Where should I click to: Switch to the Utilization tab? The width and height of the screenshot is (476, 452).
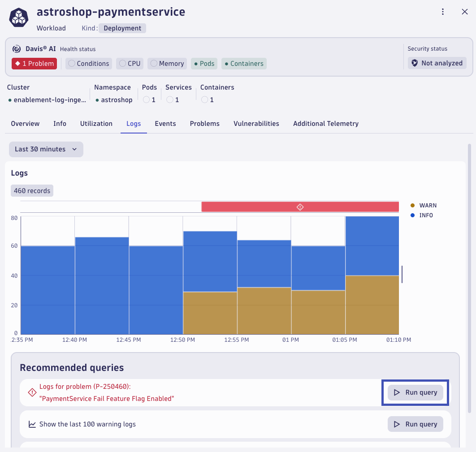coord(96,124)
